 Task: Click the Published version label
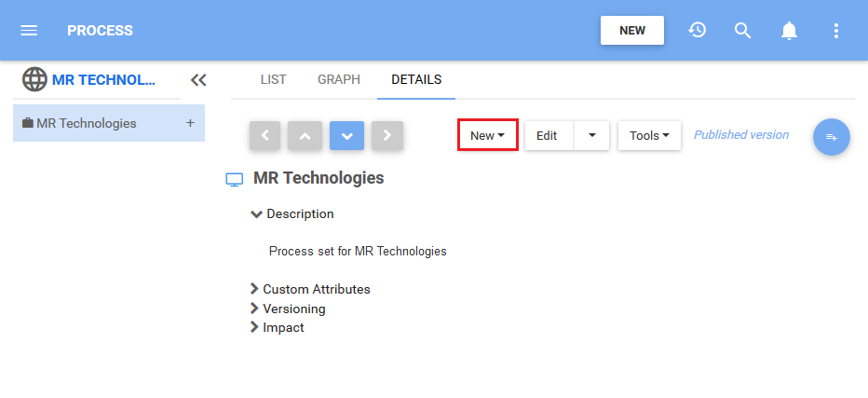click(x=741, y=135)
